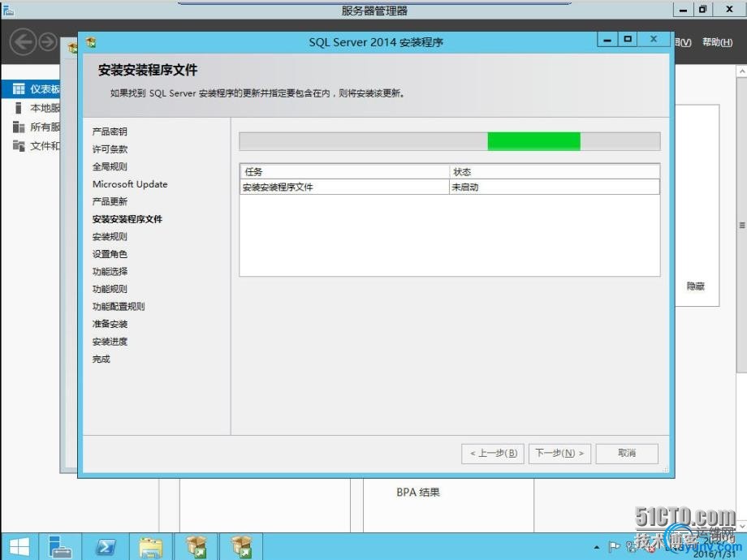Go back using Server Manager's back arrow
Image resolution: width=747 pixels, height=560 pixels.
[x=23, y=42]
